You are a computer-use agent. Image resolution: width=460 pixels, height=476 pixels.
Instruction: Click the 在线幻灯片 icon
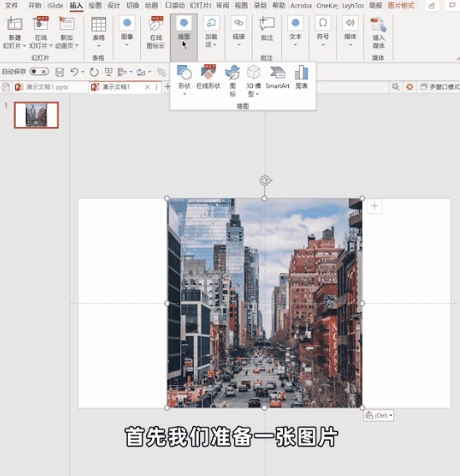(41, 23)
